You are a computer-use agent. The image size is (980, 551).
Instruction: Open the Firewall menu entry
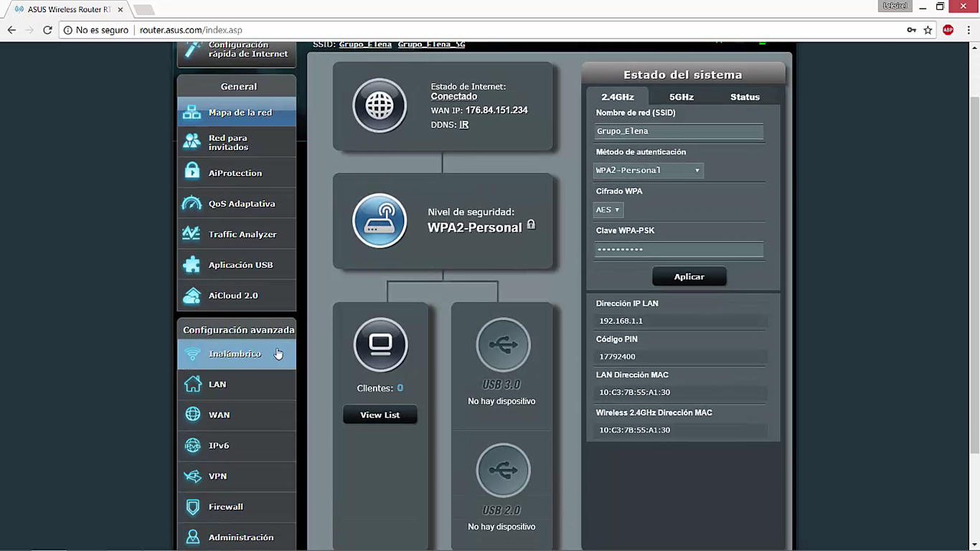point(237,507)
